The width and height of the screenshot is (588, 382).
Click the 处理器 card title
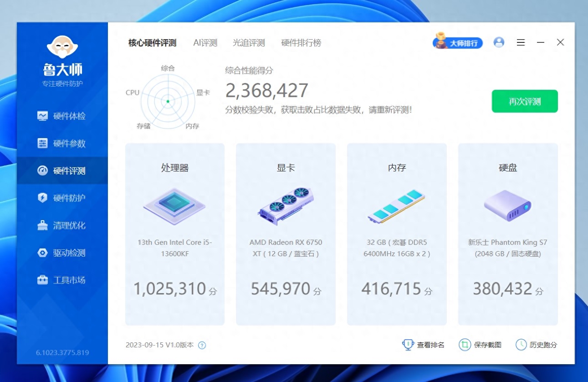(175, 168)
